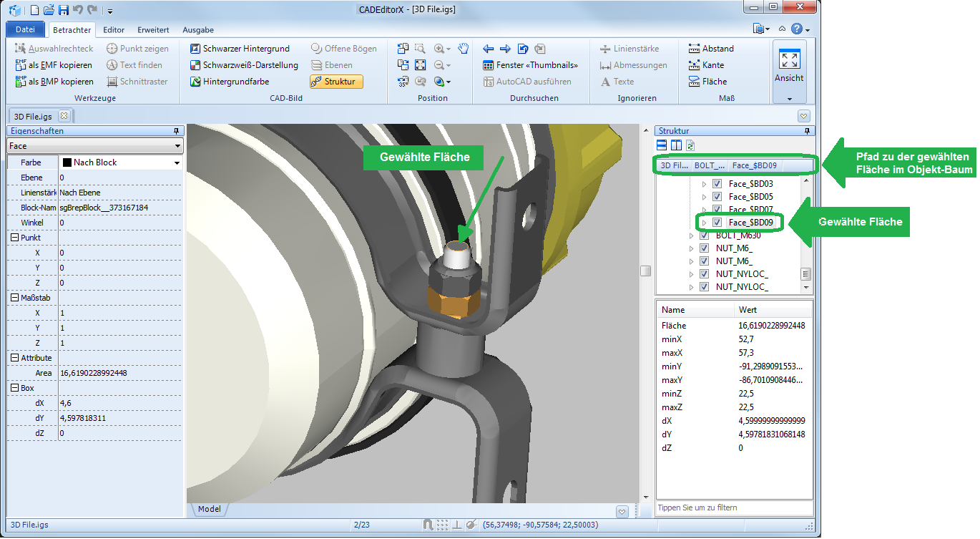
Task: Activate the pan hand tool
Action: point(464,49)
